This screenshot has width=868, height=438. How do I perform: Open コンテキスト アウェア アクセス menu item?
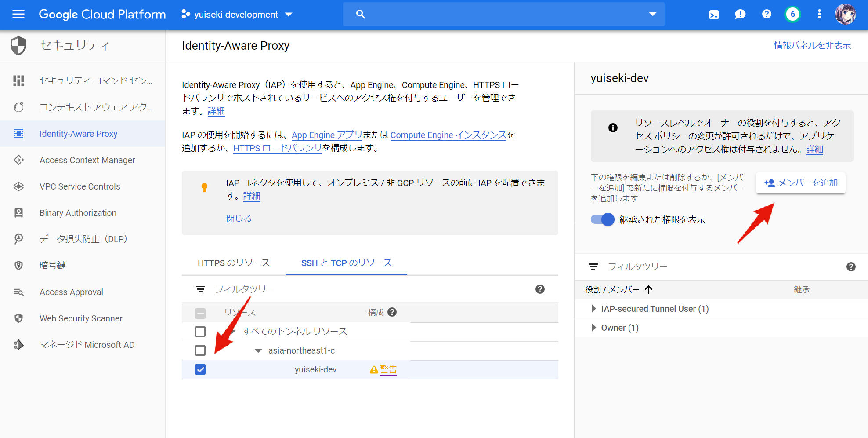click(83, 107)
